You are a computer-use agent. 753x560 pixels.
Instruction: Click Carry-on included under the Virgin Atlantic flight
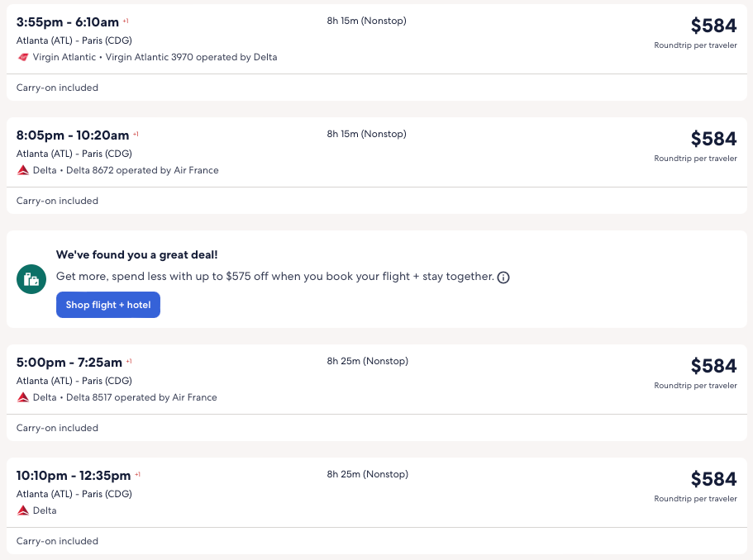click(x=57, y=88)
